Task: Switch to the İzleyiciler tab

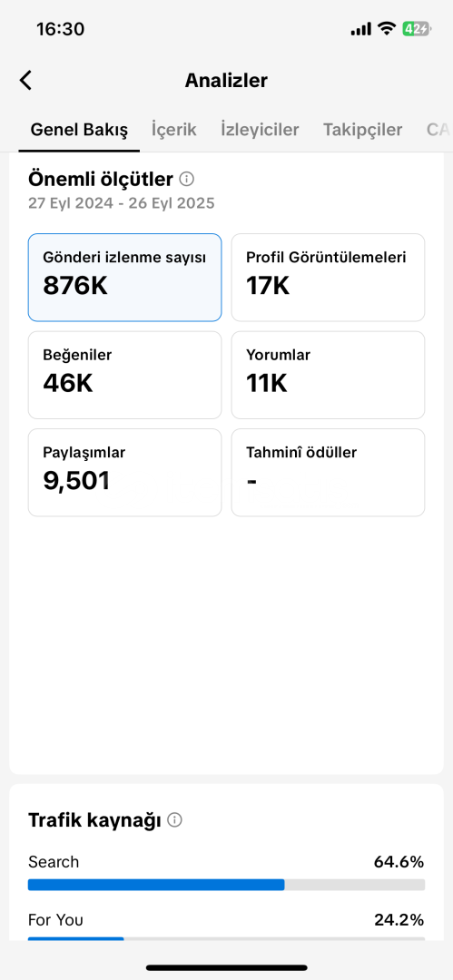Action: pos(260,130)
